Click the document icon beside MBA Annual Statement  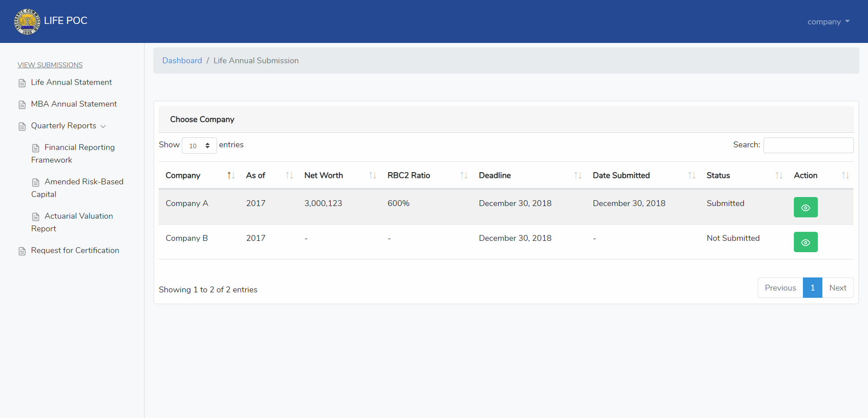point(22,105)
